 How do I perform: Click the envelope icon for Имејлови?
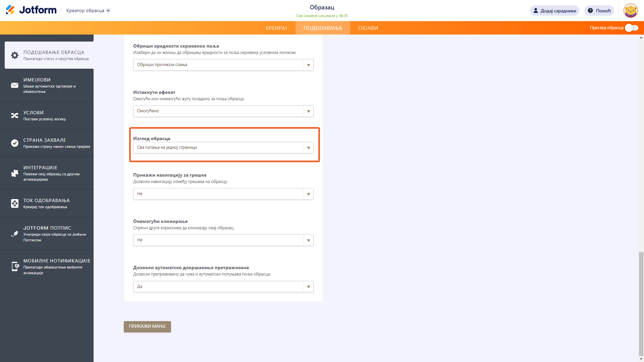click(x=15, y=85)
